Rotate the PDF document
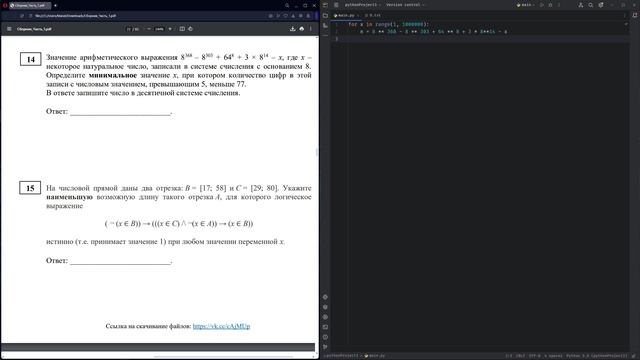The image size is (640, 360). tap(191, 29)
